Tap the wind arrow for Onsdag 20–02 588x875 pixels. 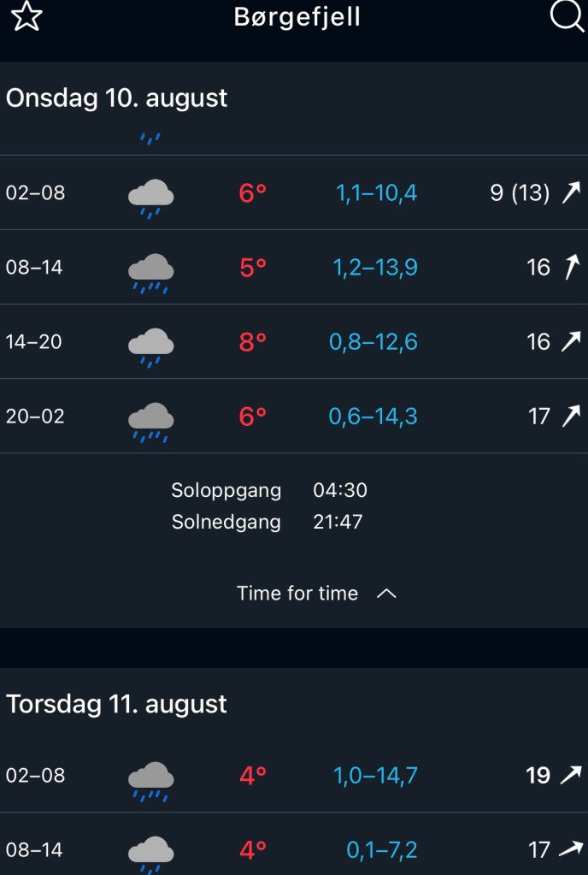570,417
